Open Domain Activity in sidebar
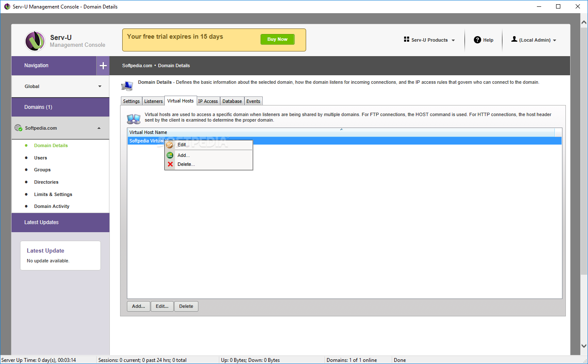 pyautogui.click(x=52, y=206)
